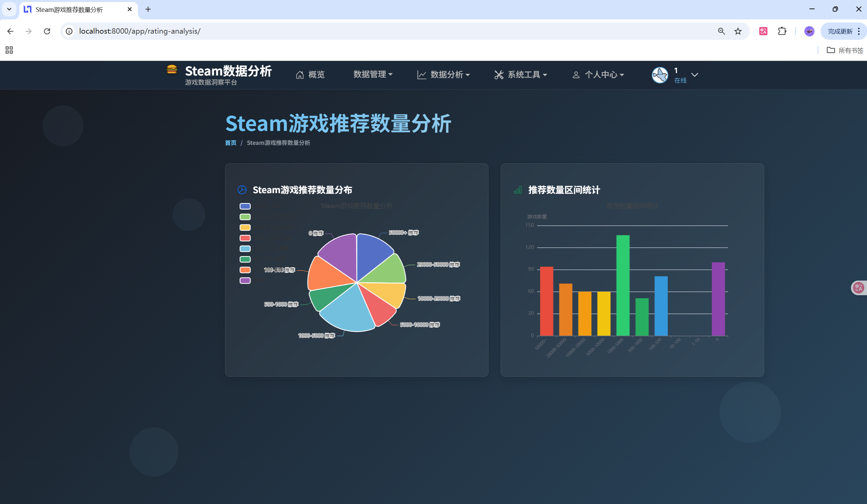The width and height of the screenshot is (867, 504).
Task: Click the floating translate icon at right edge
Action: [x=859, y=288]
